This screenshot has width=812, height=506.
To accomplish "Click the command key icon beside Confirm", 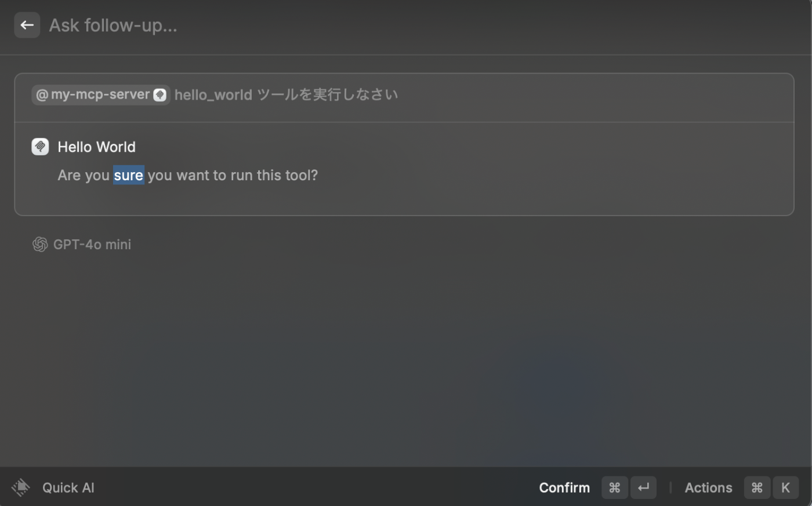I will tap(615, 487).
